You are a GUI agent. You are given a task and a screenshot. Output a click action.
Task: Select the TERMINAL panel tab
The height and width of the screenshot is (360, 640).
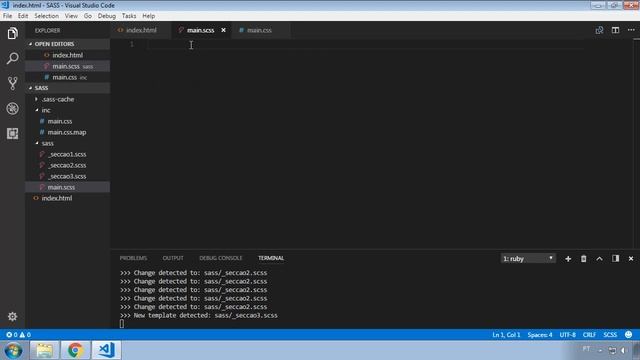coord(271,258)
